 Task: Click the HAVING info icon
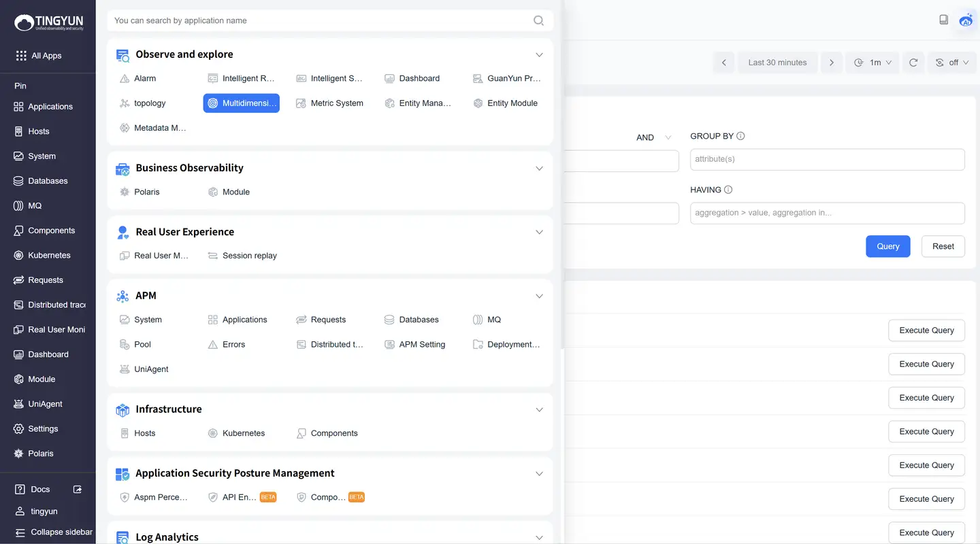tap(728, 190)
